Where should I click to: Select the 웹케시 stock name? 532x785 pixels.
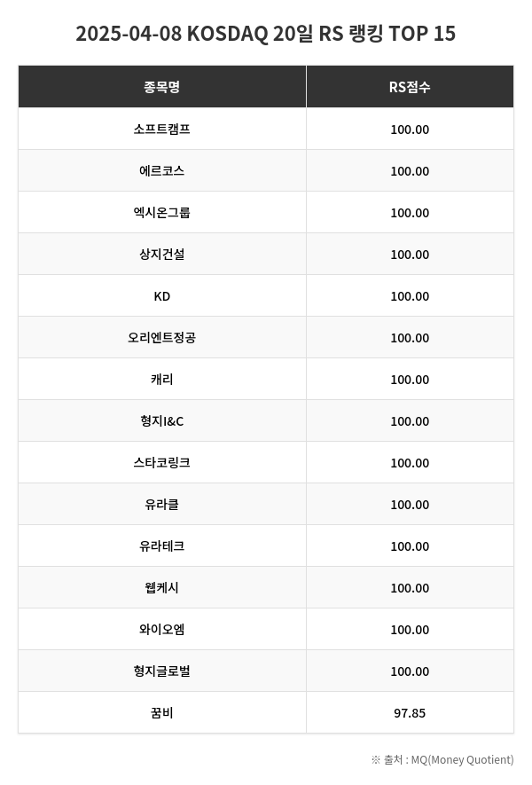[161, 587]
